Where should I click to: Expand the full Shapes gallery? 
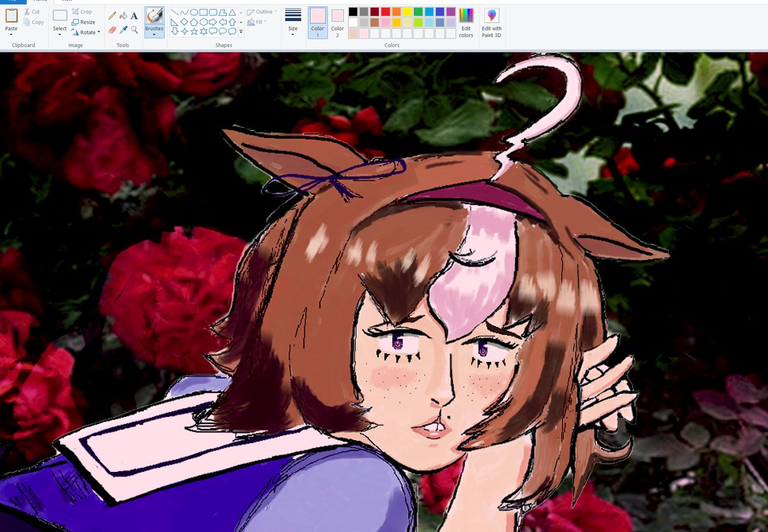click(241, 31)
